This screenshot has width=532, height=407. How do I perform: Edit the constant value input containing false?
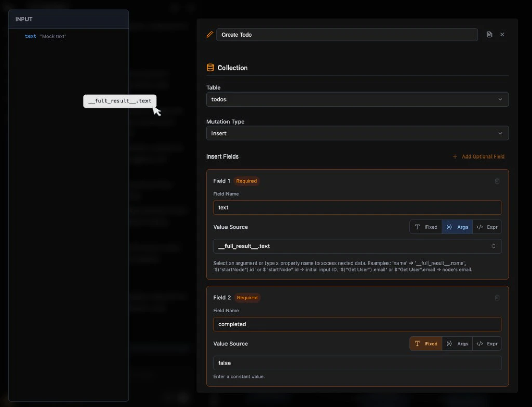357,363
